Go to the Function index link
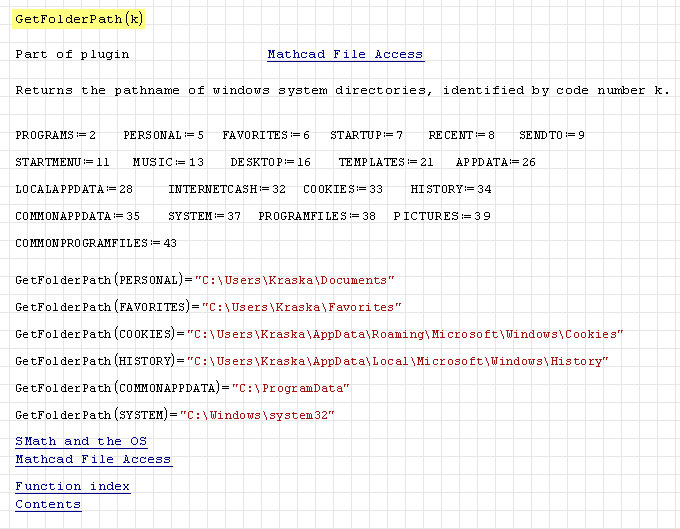Image resolution: width=680 pixels, height=529 pixels. pyautogui.click(x=72, y=486)
